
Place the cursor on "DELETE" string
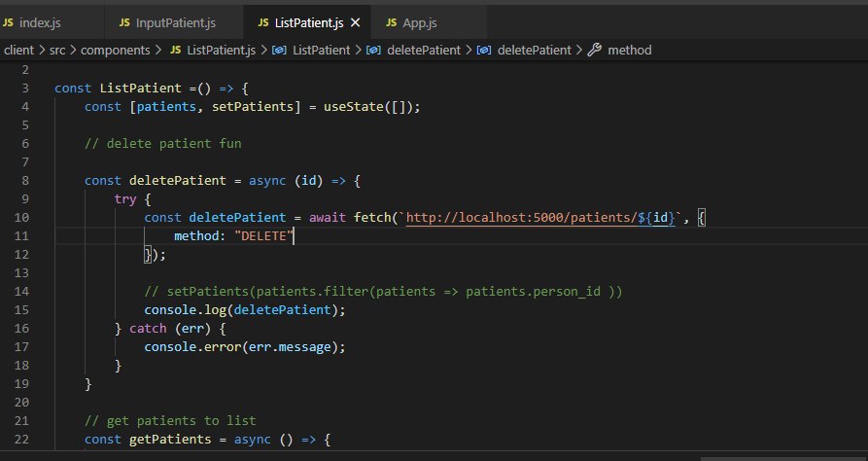point(263,236)
